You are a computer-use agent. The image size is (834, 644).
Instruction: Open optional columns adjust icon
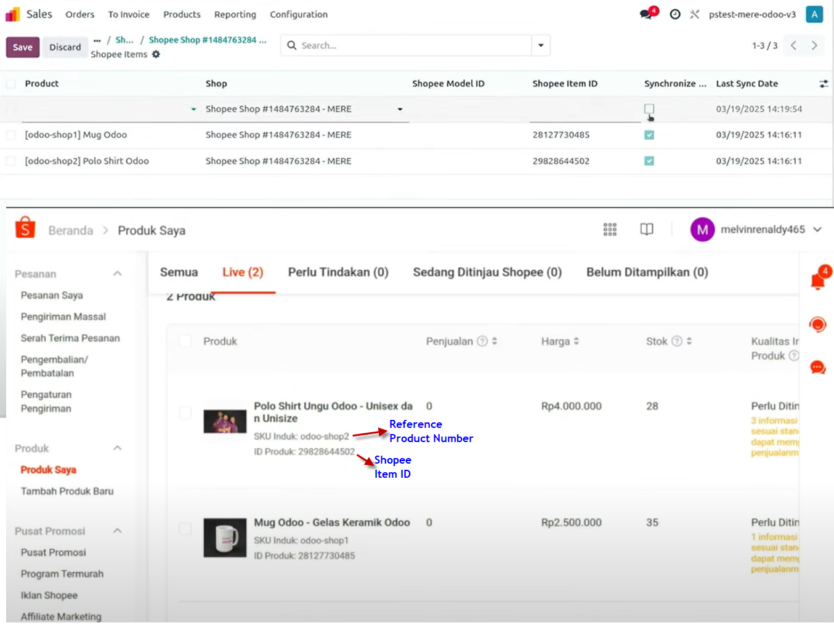(824, 84)
